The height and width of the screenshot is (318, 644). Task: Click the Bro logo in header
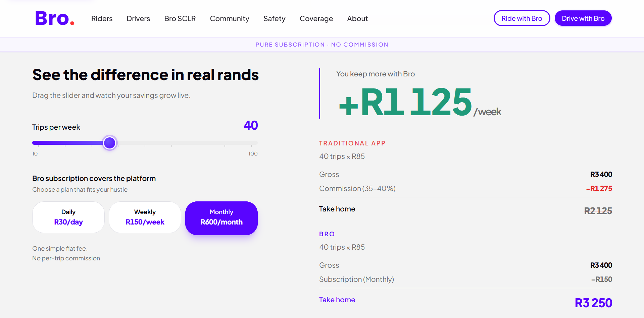point(55,18)
